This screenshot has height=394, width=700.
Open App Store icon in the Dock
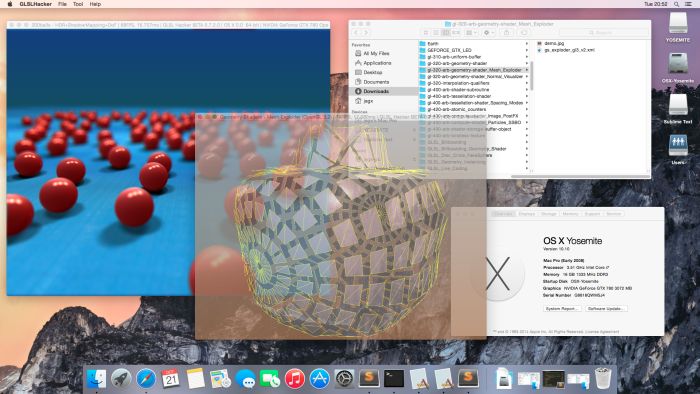tap(320, 379)
